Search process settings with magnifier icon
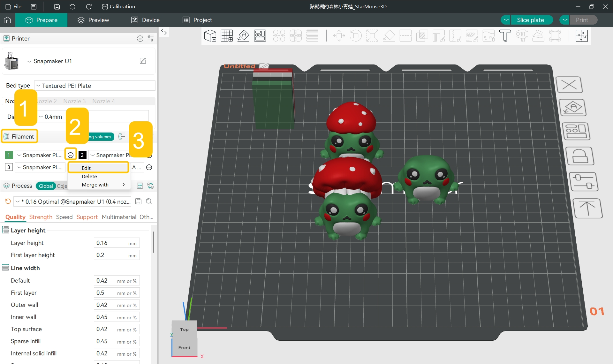 tap(149, 201)
